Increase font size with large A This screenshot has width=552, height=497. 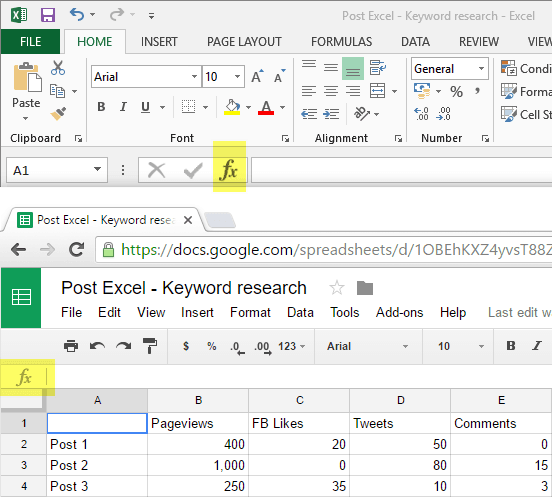click(x=257, y=76)
